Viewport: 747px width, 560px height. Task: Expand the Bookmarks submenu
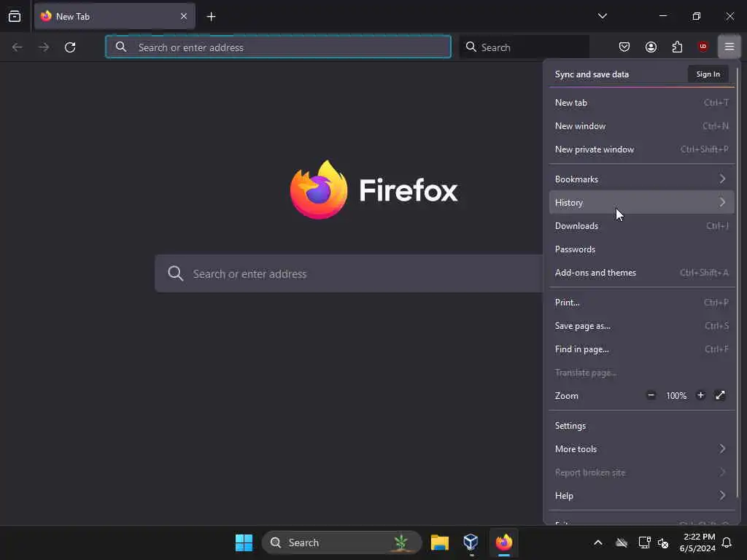tap(642, 179)
